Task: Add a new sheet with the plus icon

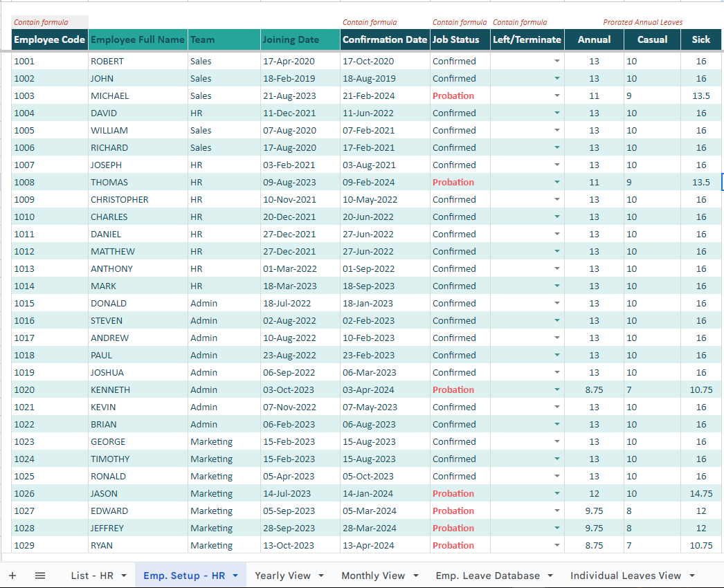Action: click(x=12, y=575)
